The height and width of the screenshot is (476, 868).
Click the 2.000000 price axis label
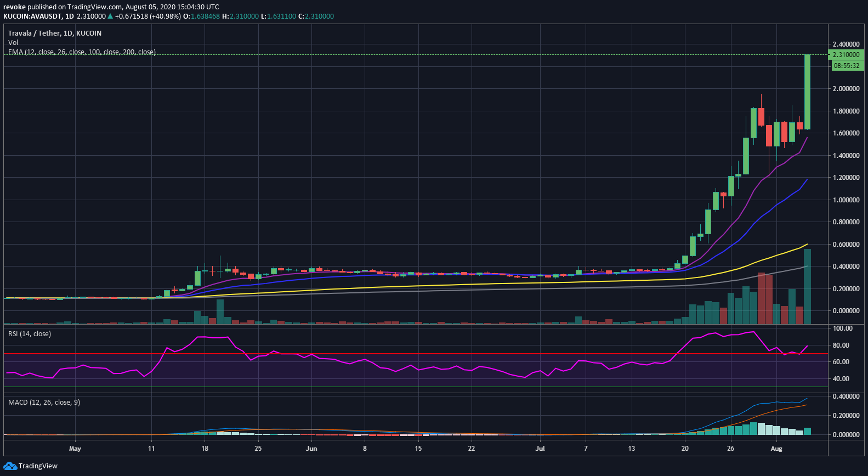[x=846, y=89]
